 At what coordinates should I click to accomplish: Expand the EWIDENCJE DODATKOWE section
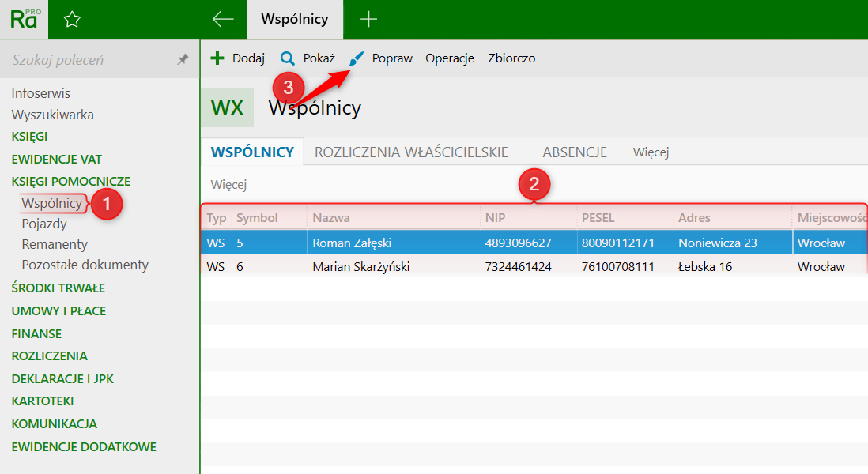click(x=84, y=447)
